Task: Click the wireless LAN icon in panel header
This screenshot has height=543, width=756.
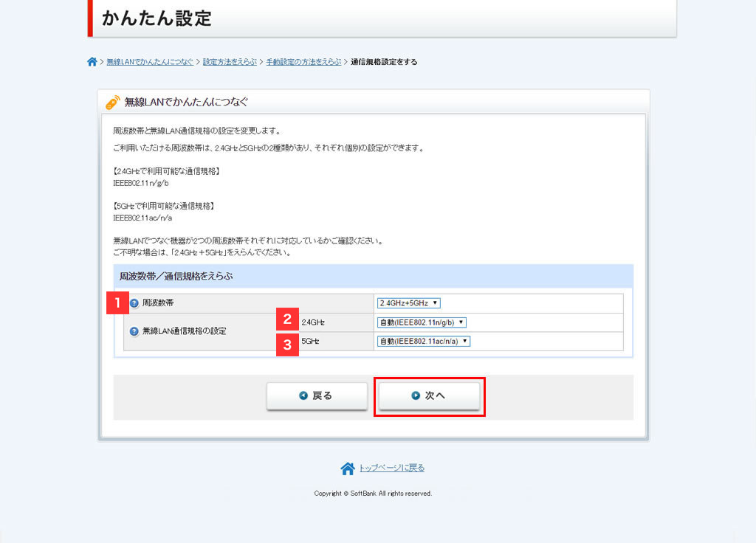Action: click(x=112, y=103)
